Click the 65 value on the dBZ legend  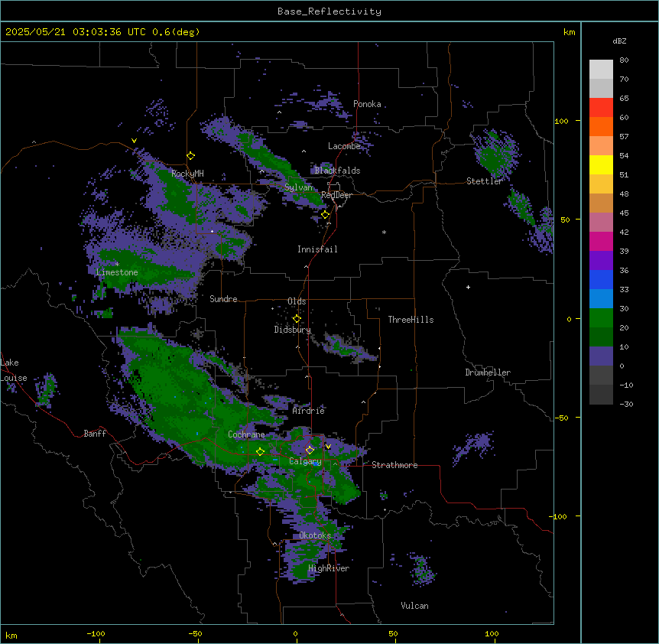point(624,99)
